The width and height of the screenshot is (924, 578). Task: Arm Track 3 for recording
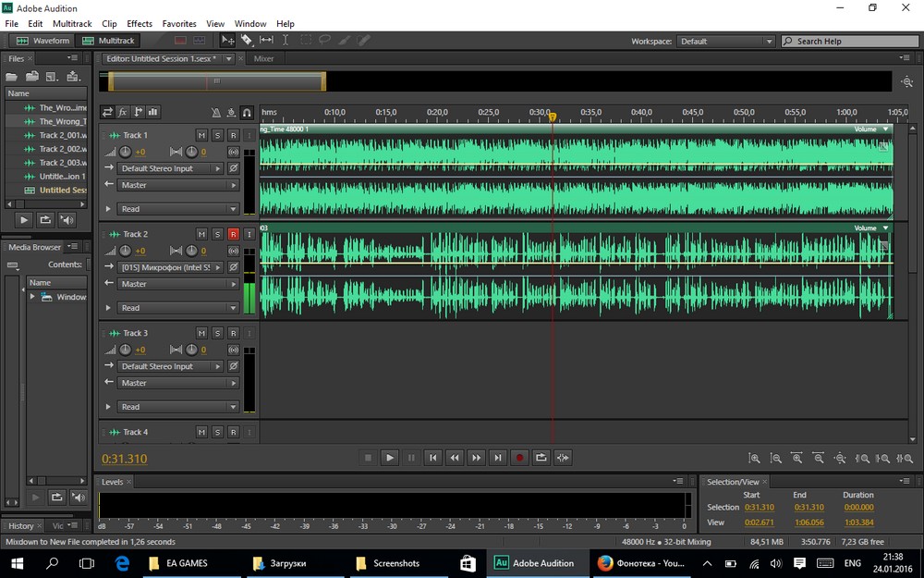tap(233, 333)
